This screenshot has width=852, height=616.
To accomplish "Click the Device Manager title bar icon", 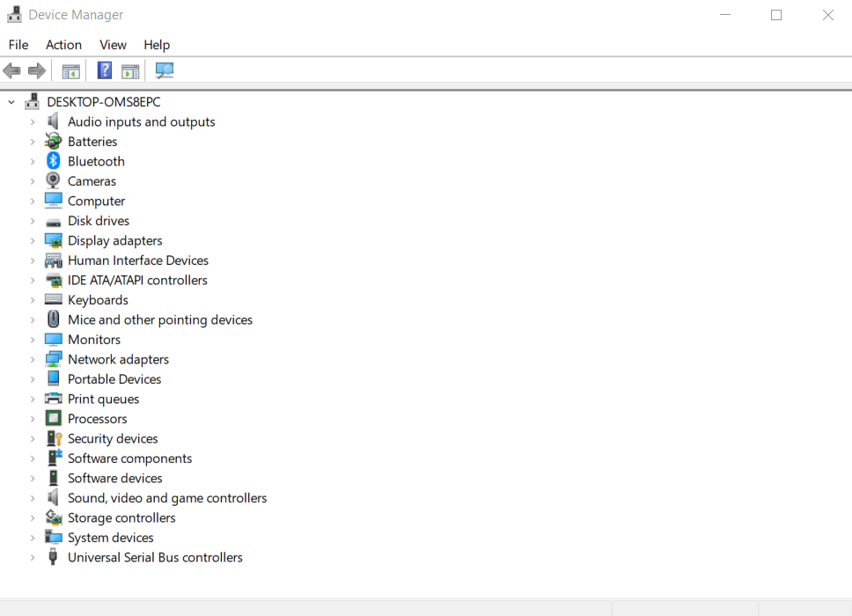I will click(x=13, y=14).
